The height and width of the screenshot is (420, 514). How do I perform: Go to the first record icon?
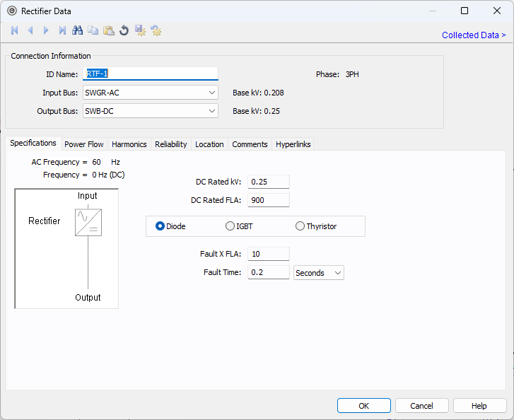(15, 30)
